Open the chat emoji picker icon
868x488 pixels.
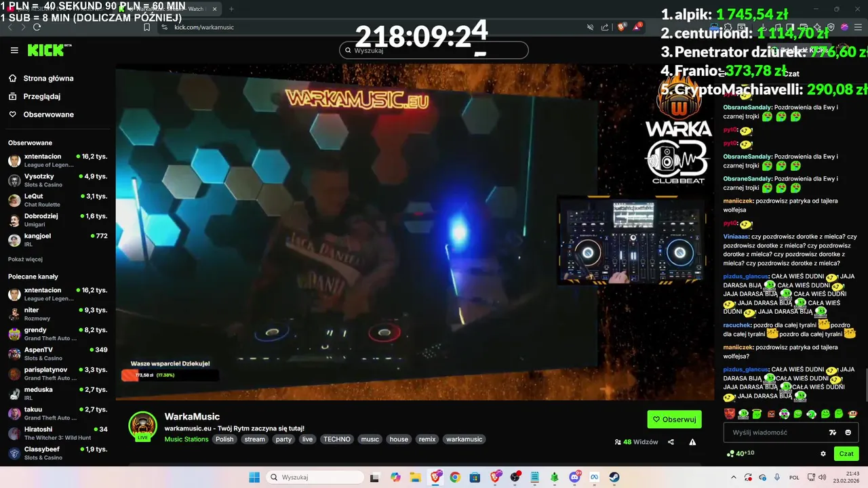[848, 432]
